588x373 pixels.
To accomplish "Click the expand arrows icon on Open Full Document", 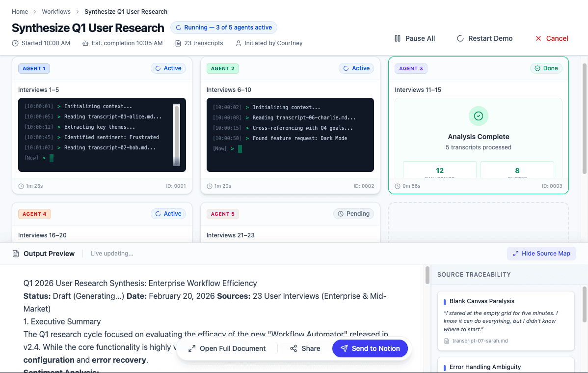I will 192,348.
